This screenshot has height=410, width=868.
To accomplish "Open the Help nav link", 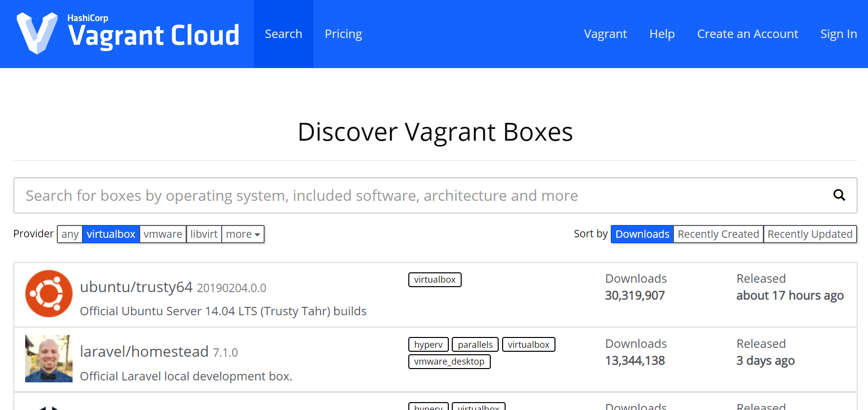I will tap(662, 34).
